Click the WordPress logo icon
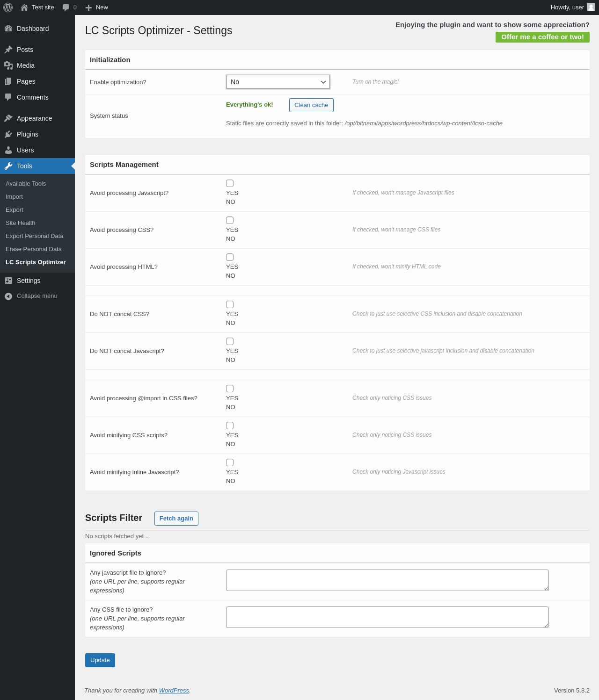The height and width of the screenshot is (700, 599). 8,7
